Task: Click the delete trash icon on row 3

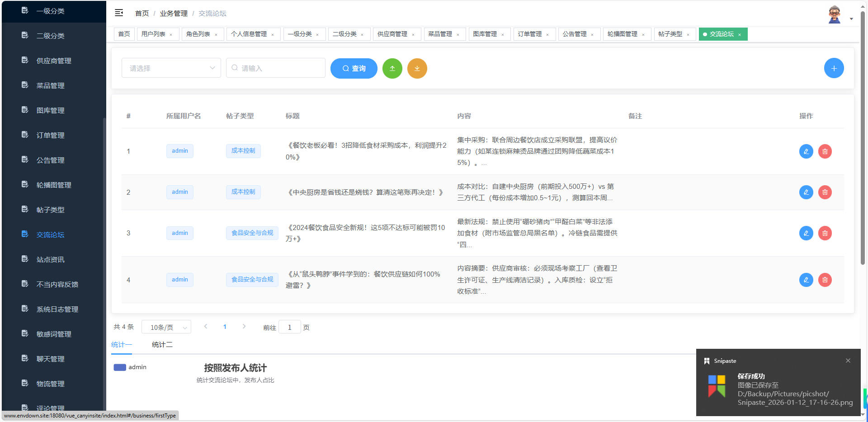Action: point(825,233)
